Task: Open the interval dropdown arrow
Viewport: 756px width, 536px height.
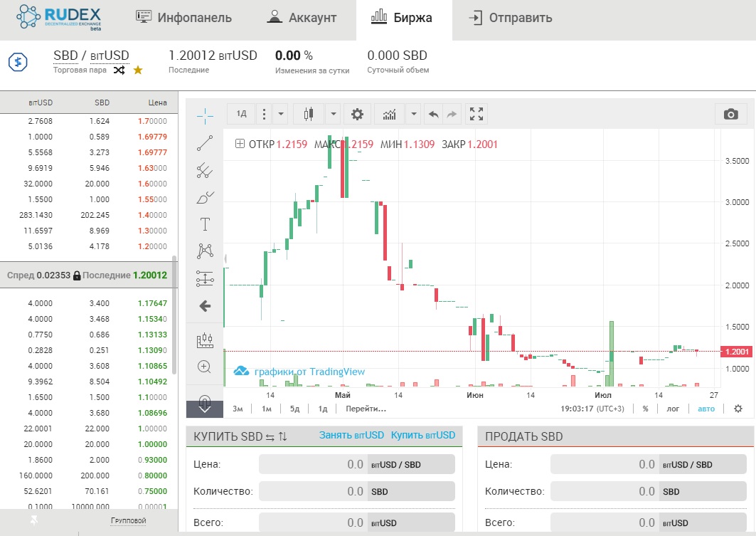Action: [281, 115]
